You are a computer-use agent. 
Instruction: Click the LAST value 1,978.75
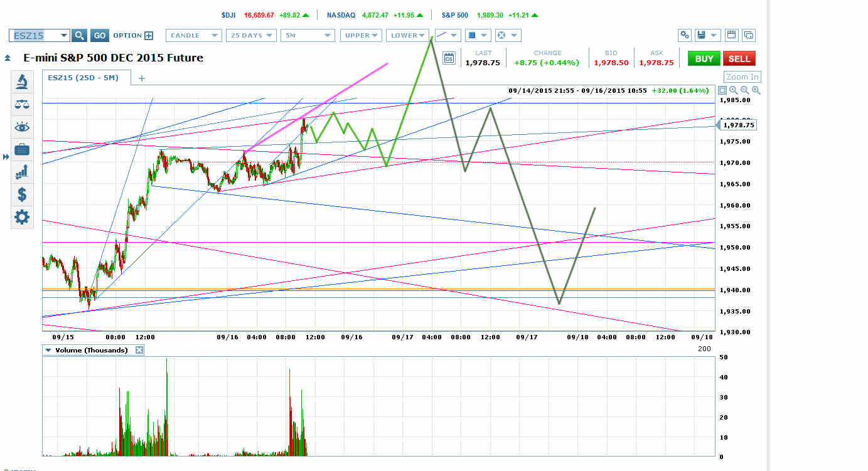[x=483, y=63]
